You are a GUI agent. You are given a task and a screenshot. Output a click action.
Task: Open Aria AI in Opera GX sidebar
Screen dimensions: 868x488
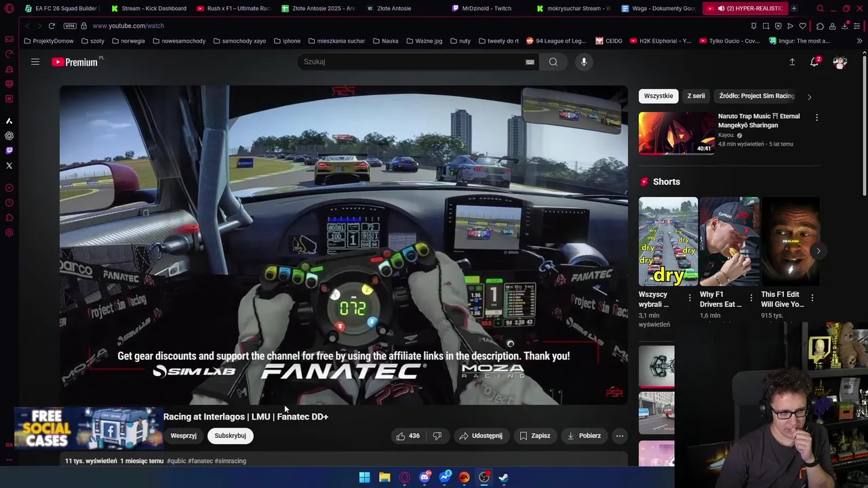9,121
